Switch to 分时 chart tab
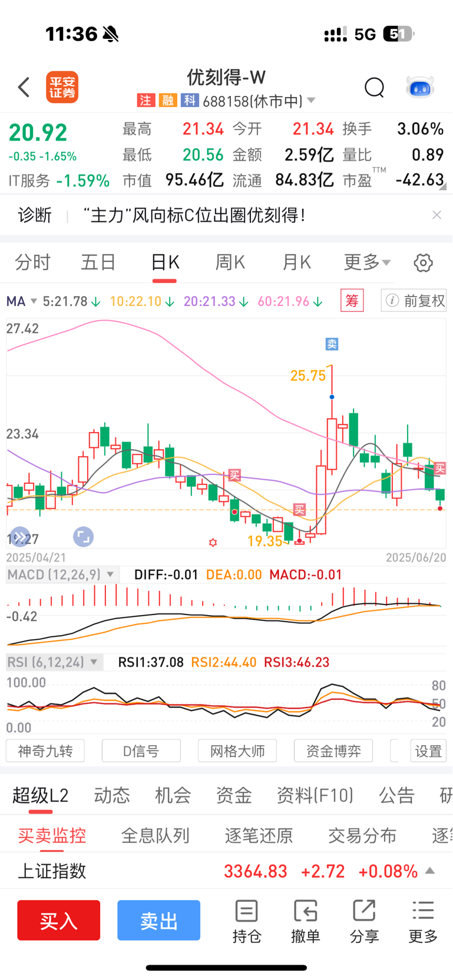The width and height of the screenshot is (453, 980). coord(33,263)
